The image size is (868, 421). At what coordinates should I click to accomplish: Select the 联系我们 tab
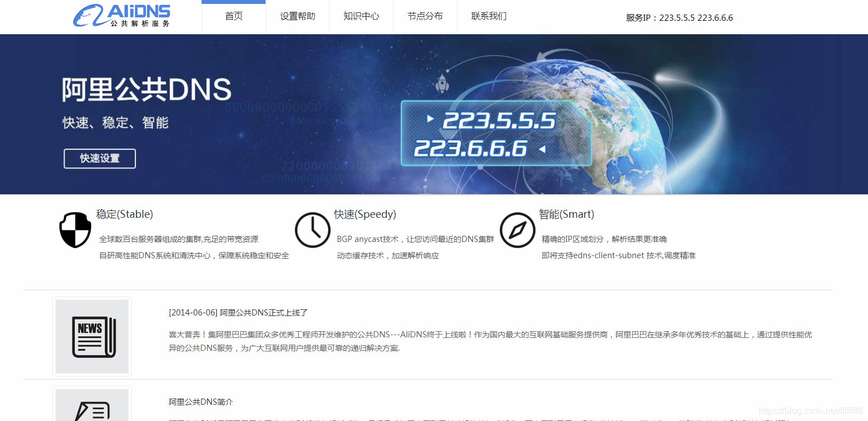[489, 16]
